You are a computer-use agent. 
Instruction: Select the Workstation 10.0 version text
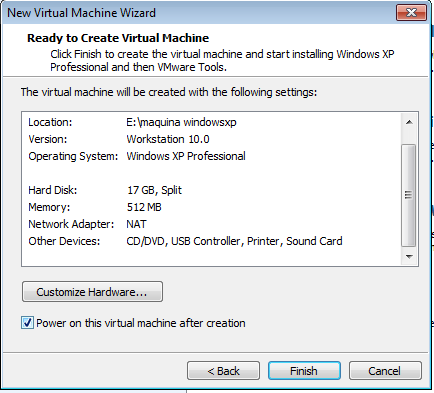(x=168, y=139)
